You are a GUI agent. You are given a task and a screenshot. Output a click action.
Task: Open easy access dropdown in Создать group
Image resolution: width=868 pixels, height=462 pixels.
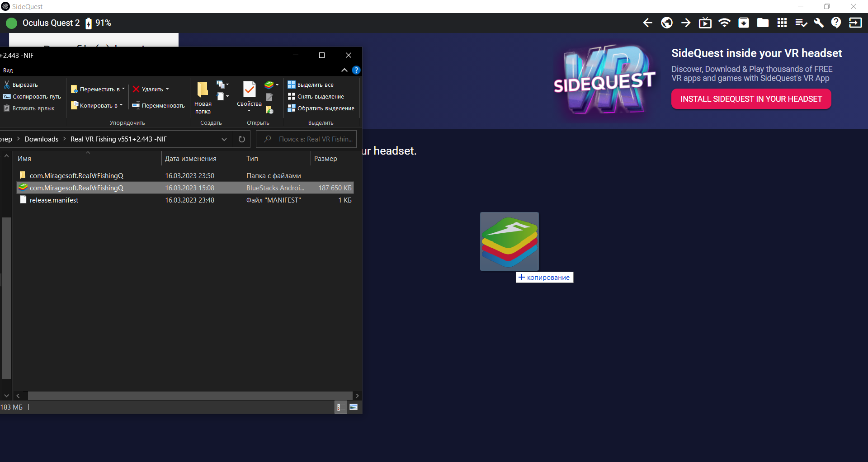[222, 96]
